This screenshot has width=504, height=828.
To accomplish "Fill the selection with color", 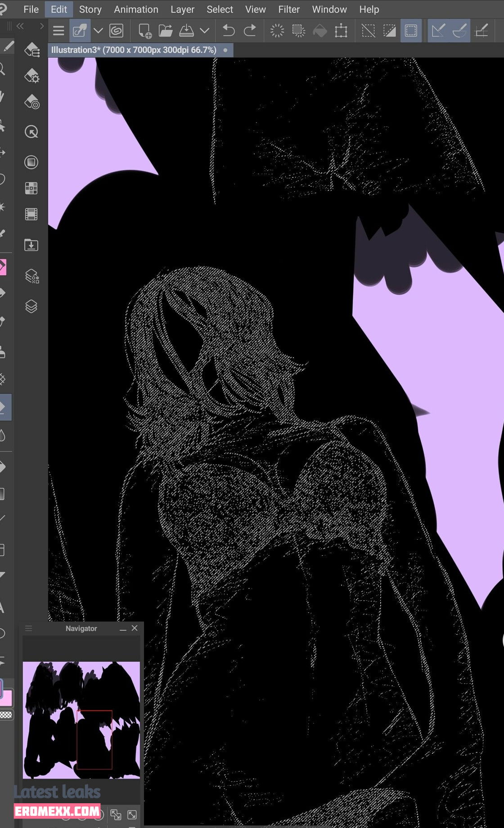I will pyautogui.click(x=319, y=31).
